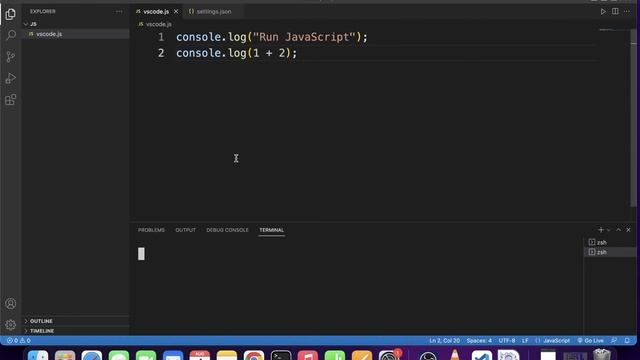Select the Terminal panel tab
This screenshot has width=640, height=360.
pyautogui.click(x=271, y=230)
